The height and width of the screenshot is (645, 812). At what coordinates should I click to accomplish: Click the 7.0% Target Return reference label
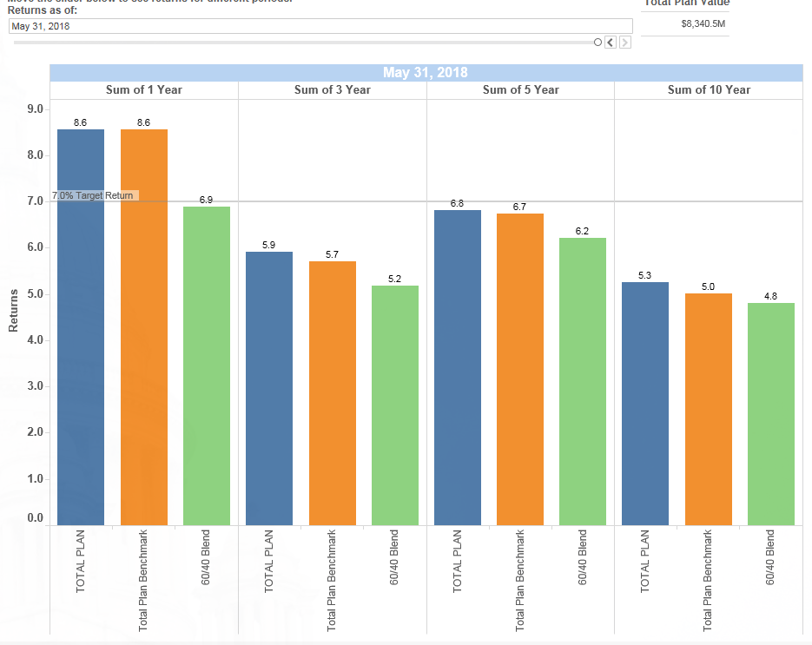click(93, 195)
